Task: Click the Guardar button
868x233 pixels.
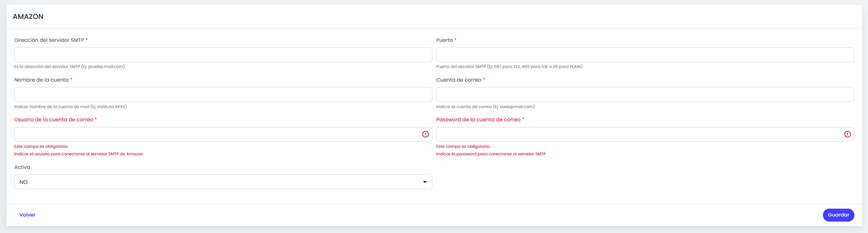Action: point(838,215)
